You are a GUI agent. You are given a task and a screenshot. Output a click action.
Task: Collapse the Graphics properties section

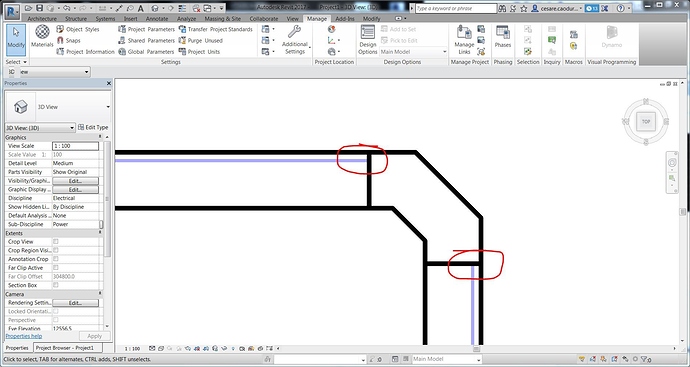pyautogui.click(x=53, y=137)
